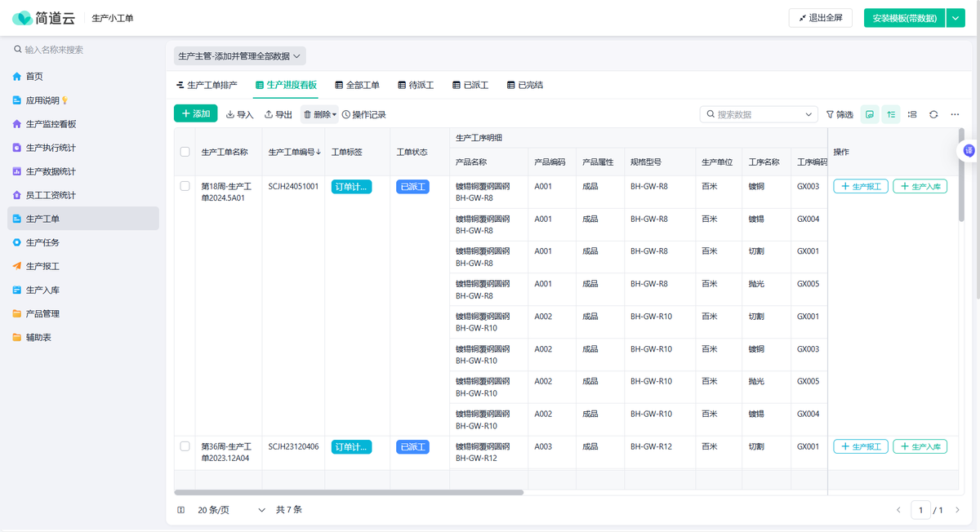Open the 20 条/页 page size dropdown
Viewport: 980px width, 532px height.
point(231,510)
